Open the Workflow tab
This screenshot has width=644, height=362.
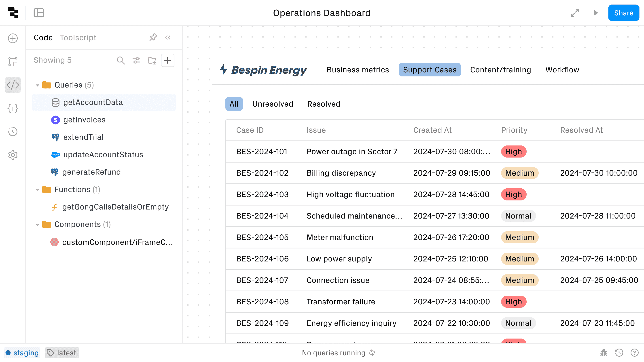click(562, 70)
